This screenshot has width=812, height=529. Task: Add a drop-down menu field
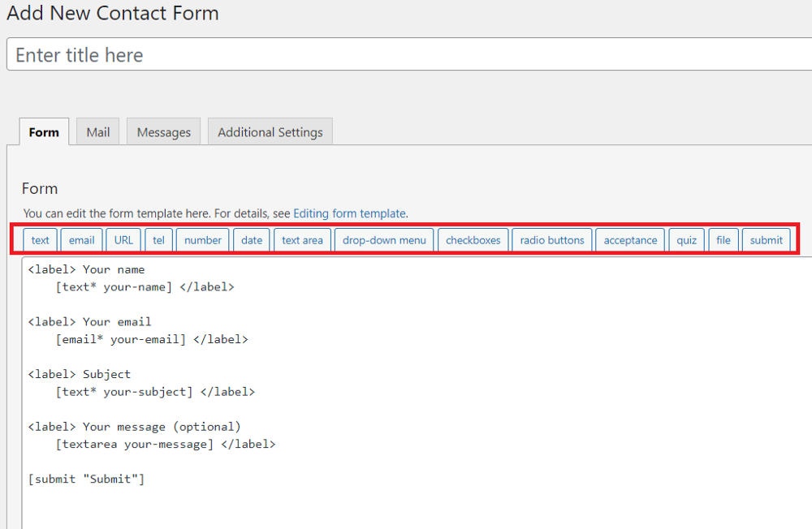tap(383, 239)
